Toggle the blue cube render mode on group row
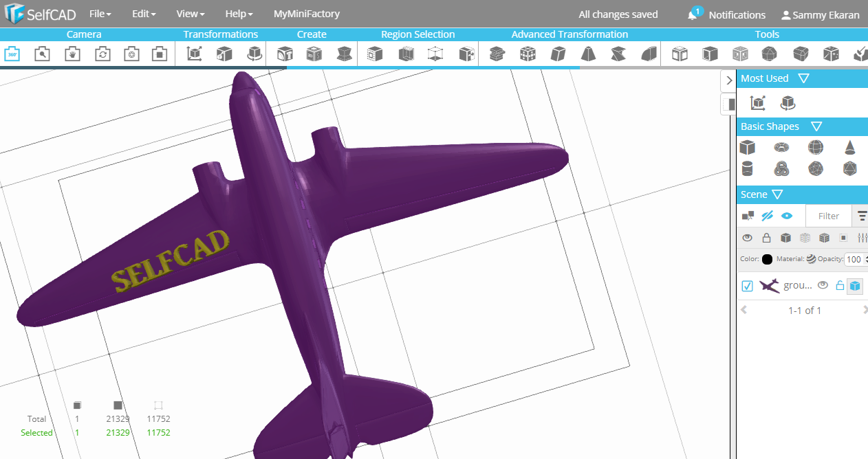868x459 pixels. pos(854,286)
